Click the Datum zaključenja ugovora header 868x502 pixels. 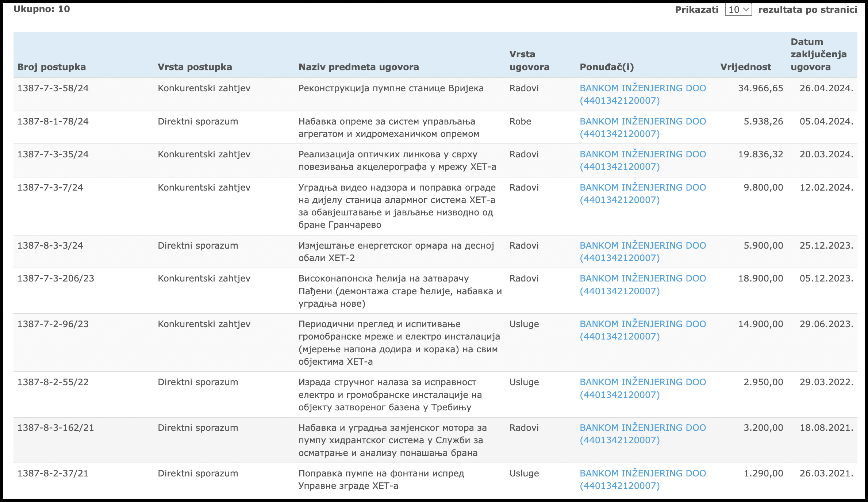[819, 54]
